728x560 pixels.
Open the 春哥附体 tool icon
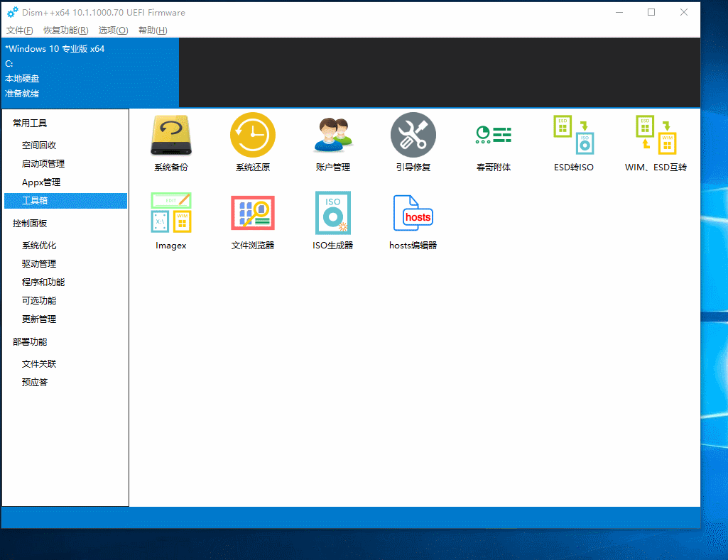494,135
